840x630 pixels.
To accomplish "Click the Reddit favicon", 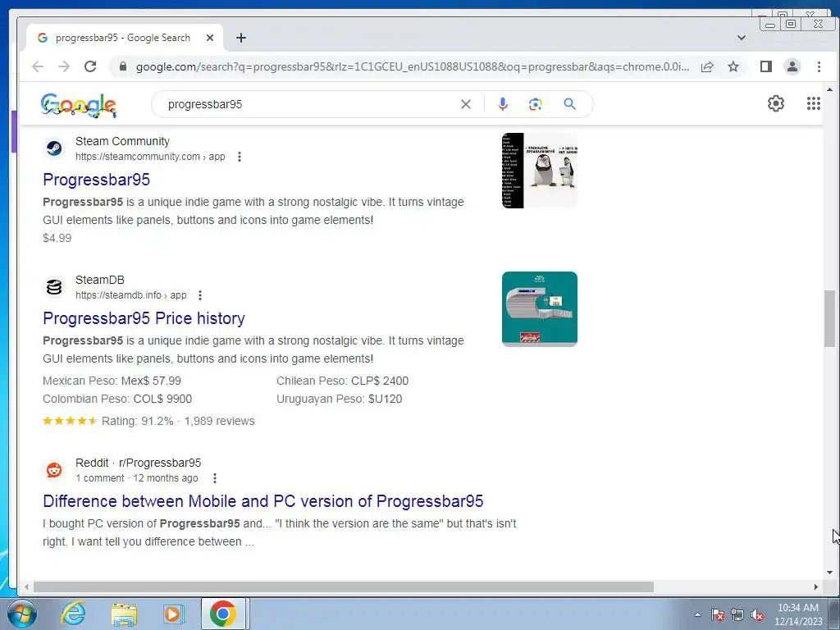I will coord(53,470).
